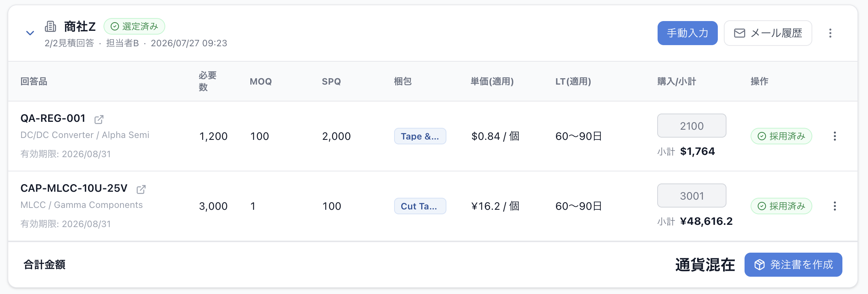
Task: Toggle 採用済み status for CAP-MLCC row
Action: tap(781, 206)
